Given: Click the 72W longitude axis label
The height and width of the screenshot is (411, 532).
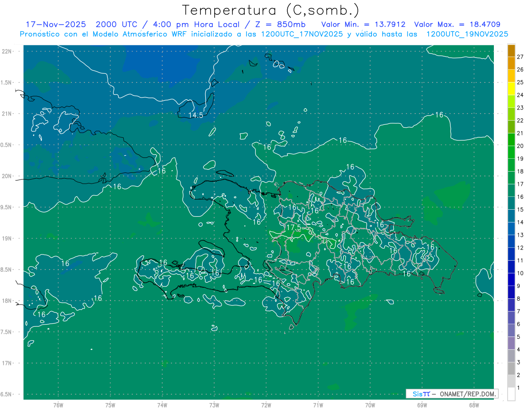Looking at the screenshot, I should pos(266,405).
